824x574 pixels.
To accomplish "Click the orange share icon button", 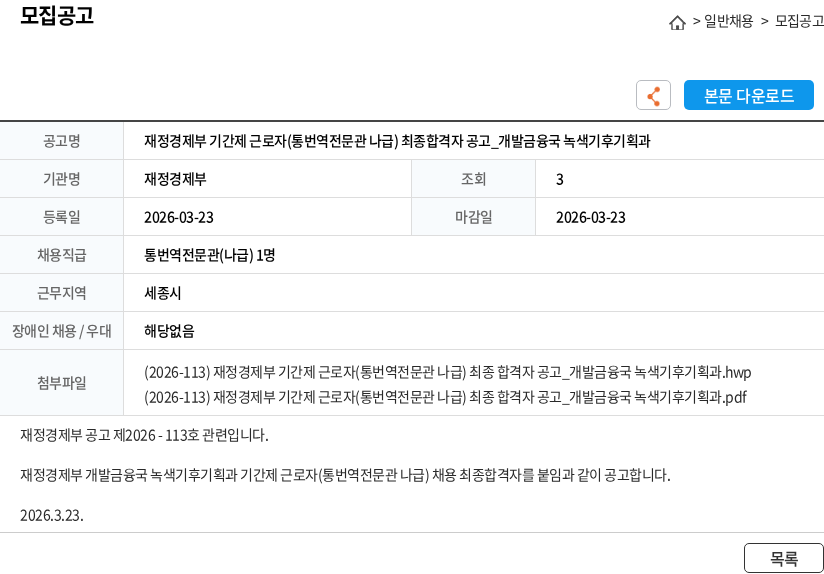I will click(x=653, y=95).
